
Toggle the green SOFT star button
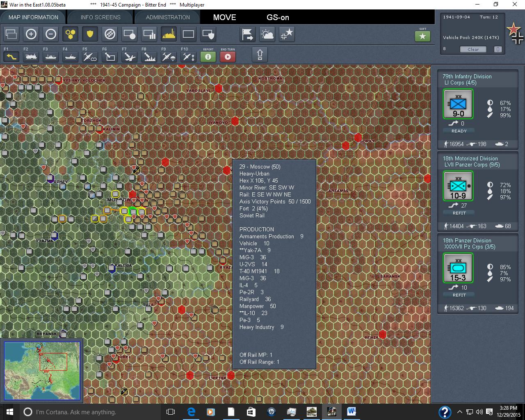(422, 36)
